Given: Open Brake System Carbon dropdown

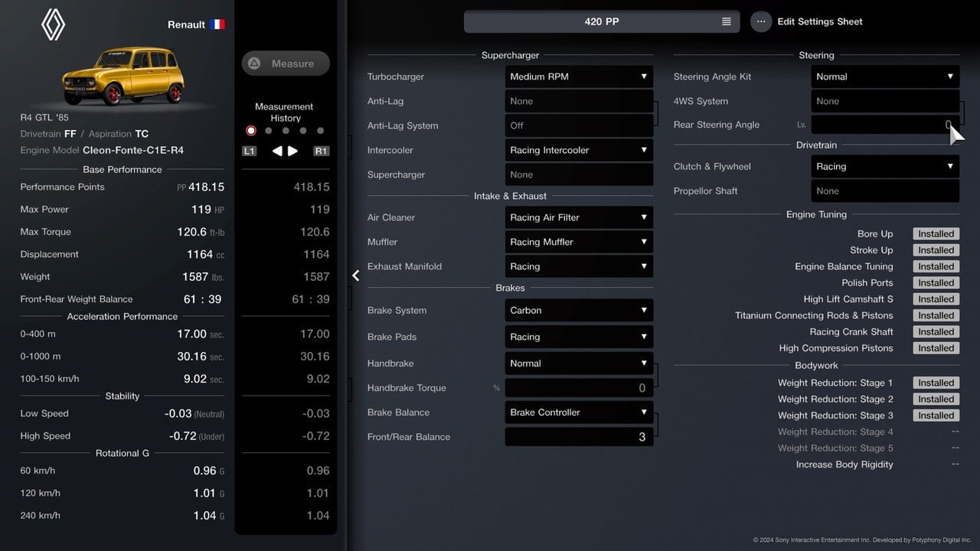Looking at the screenshot, I should click(579, 310).
